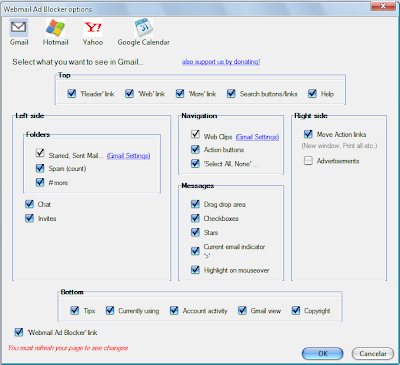Select the Yahoo tab label
This screenshot has height=365, width=400.
(x=93, y=42)
